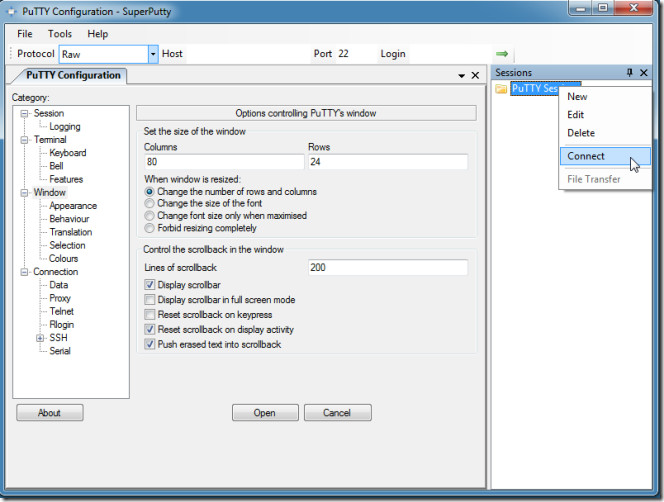The image size is (664, 502).
Task: Toggle Push erased text into scrollback
Action: coord(149,344)
